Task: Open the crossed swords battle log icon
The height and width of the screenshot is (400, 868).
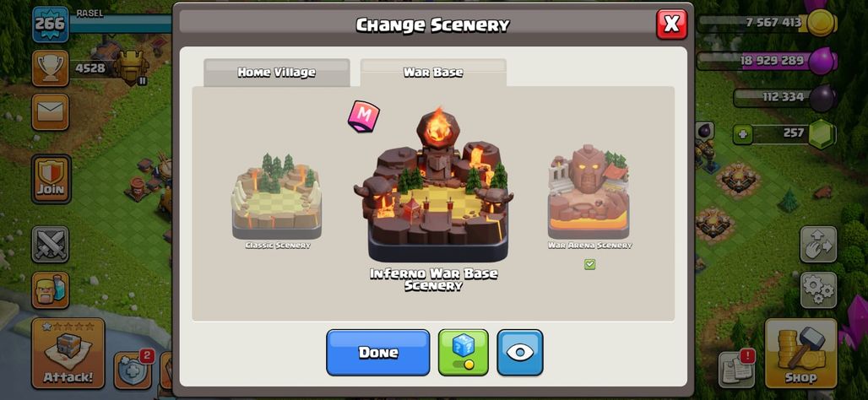Action: pos(51,244)
